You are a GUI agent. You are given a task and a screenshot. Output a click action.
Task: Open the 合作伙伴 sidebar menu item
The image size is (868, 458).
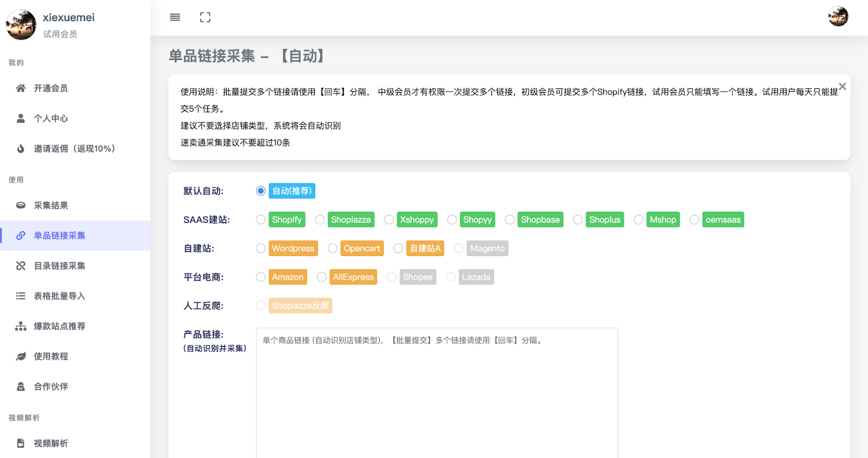tap(51, 386)
